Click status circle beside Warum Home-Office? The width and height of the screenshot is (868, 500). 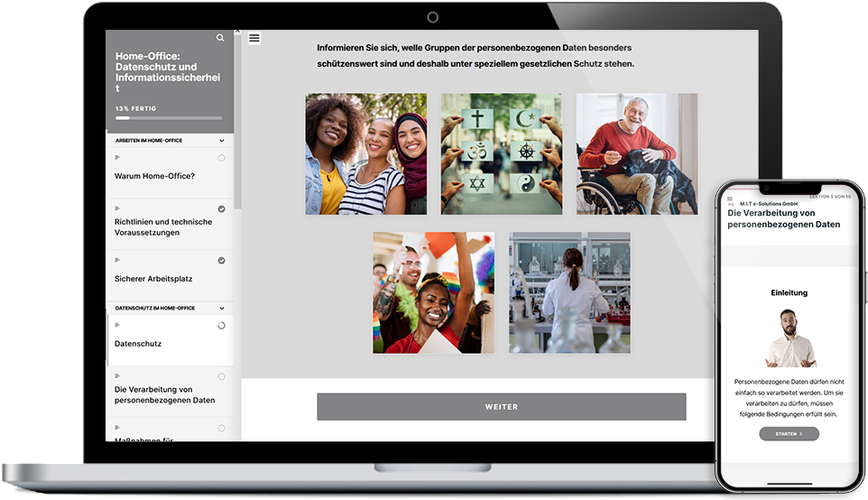(221, 158)
